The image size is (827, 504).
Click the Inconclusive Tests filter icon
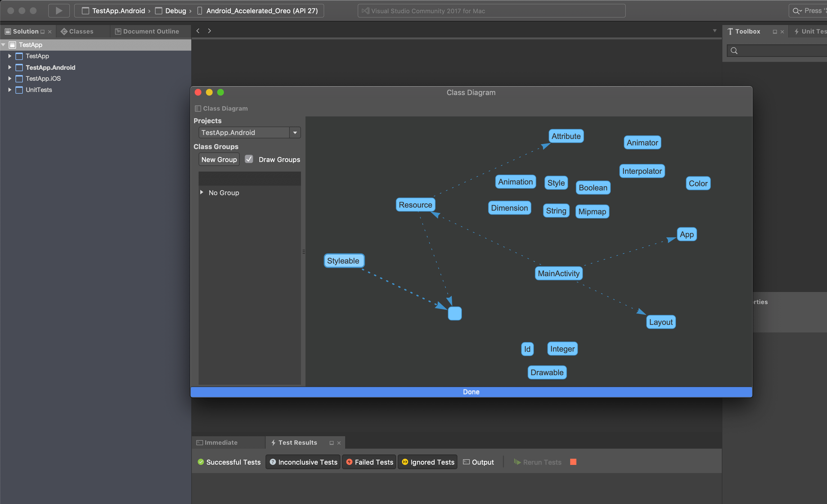tap(273, 462)
